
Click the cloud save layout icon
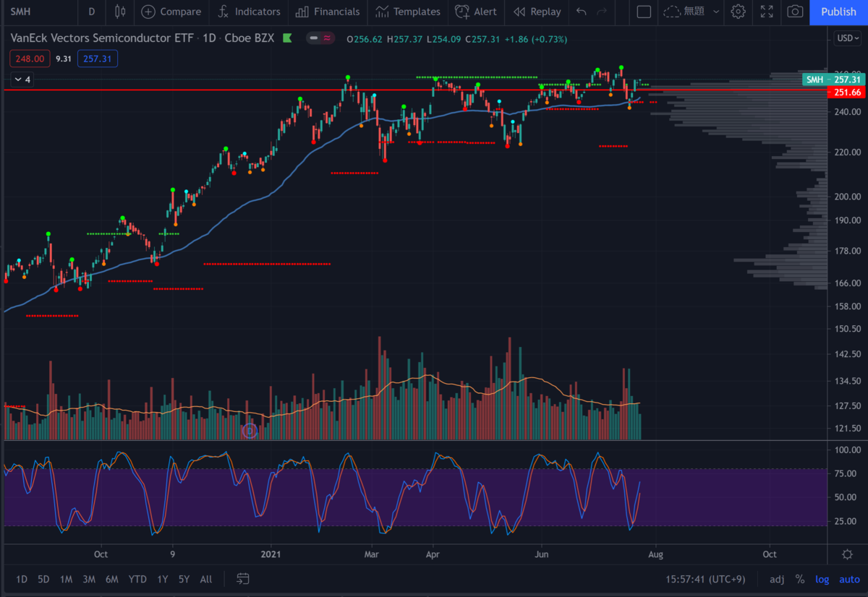(x=672, y=12)
